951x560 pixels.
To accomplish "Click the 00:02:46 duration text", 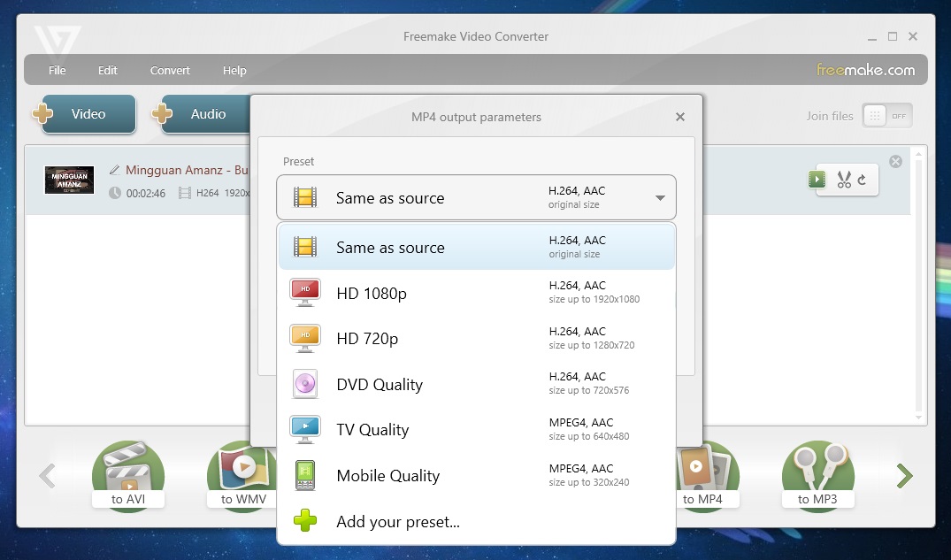I will pos(146,194).
